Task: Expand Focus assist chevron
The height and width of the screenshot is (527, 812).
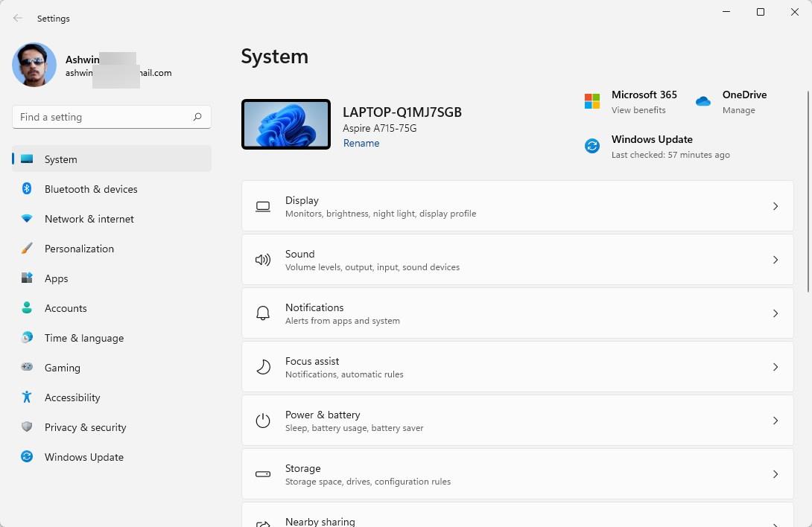Action: (x=775, y=367)
